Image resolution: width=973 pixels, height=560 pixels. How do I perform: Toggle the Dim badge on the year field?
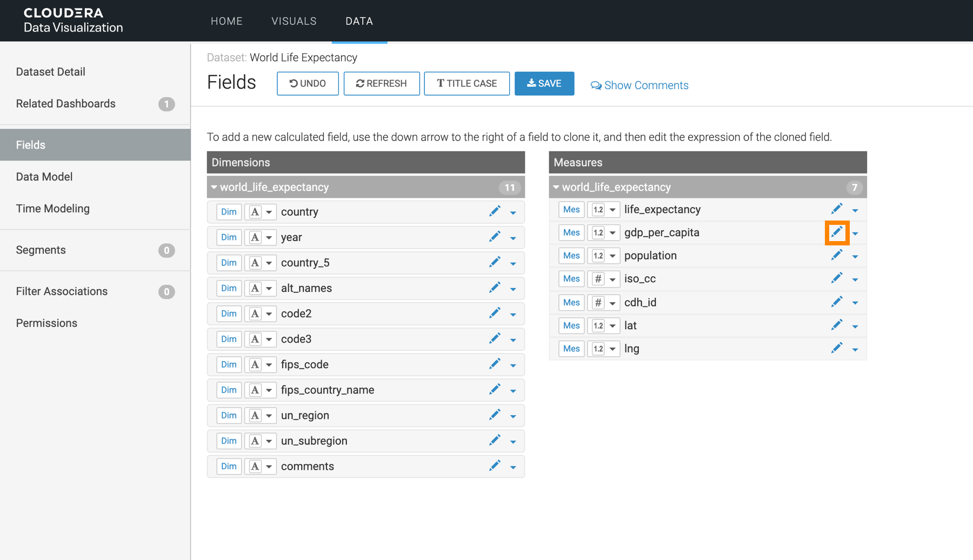pos(229,237)
